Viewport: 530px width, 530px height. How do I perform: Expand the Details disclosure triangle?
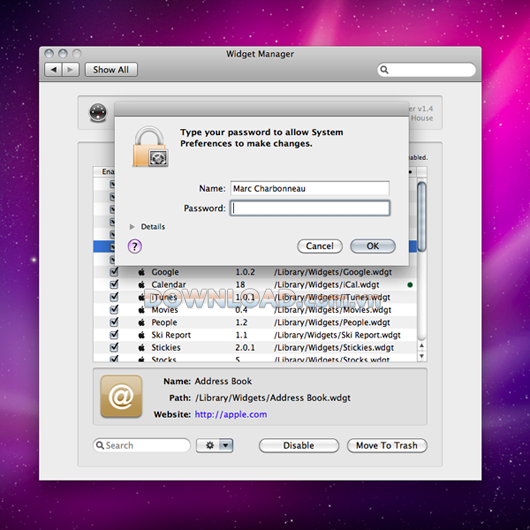point(132,227)
